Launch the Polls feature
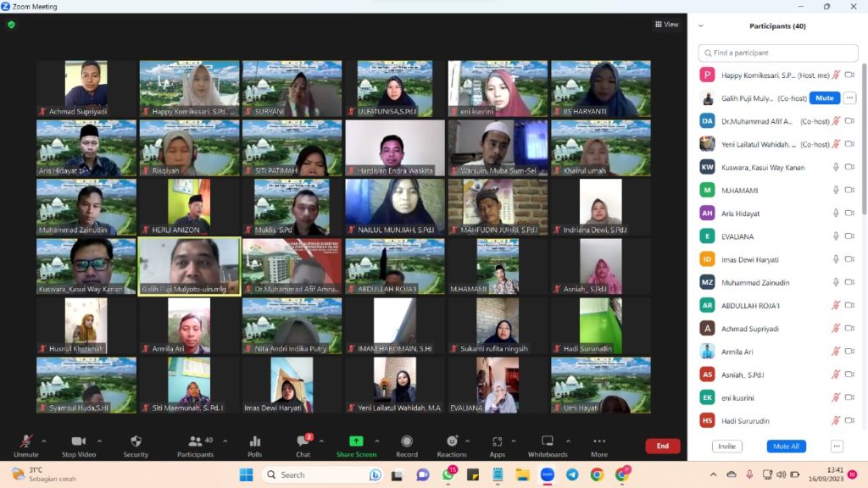 pos(254,446)
